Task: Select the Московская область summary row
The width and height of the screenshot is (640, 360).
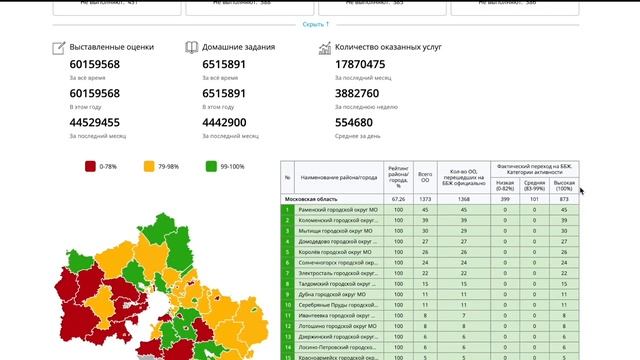Action: click(x=430, y=199)
